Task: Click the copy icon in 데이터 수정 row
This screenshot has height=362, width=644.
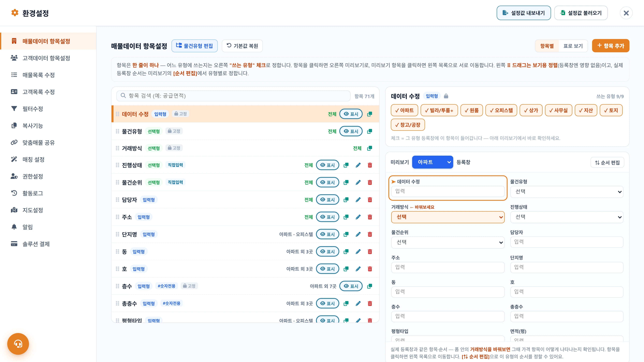Action: tap(369, 114)
